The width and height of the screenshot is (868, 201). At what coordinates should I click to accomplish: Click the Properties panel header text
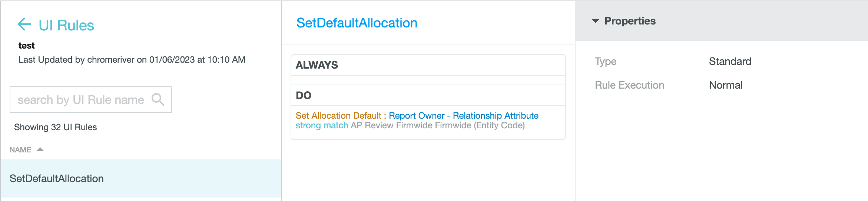click(x=630, y=21)
